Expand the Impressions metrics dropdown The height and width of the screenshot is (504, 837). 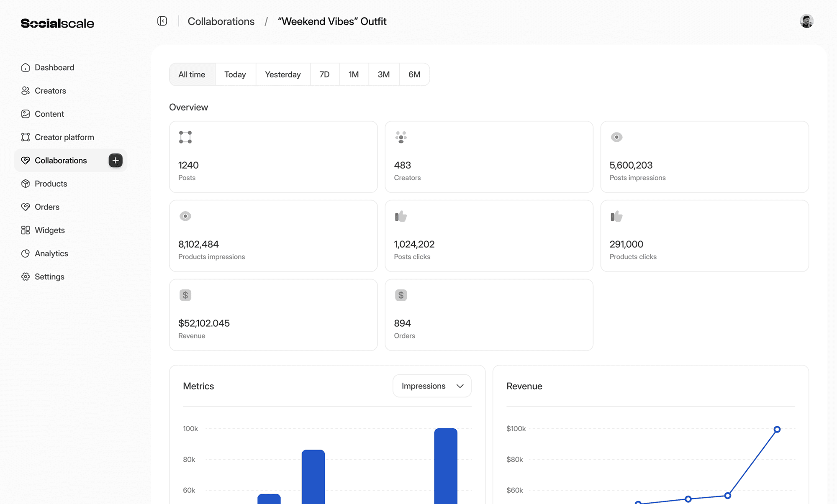(x=432, y=386)
